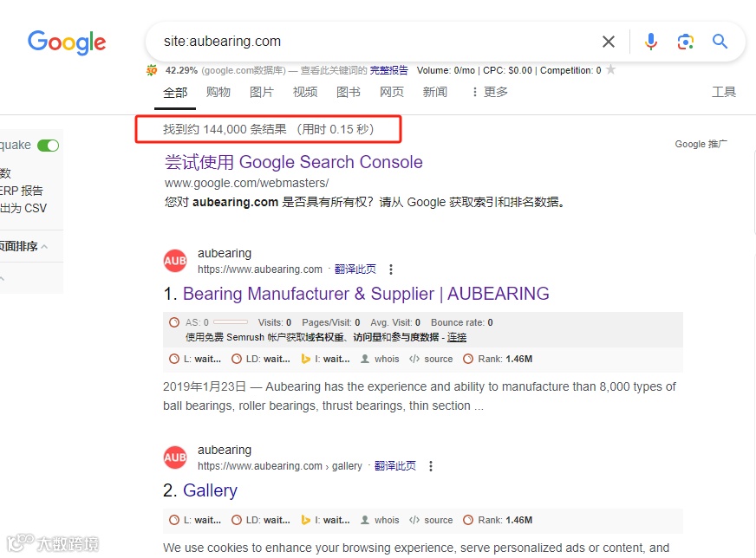The height and width of the screenshot is (558, 756).
Task: Click the aubearing favicon of result 1
Action: pyautogui.click(x=175, y=261)
